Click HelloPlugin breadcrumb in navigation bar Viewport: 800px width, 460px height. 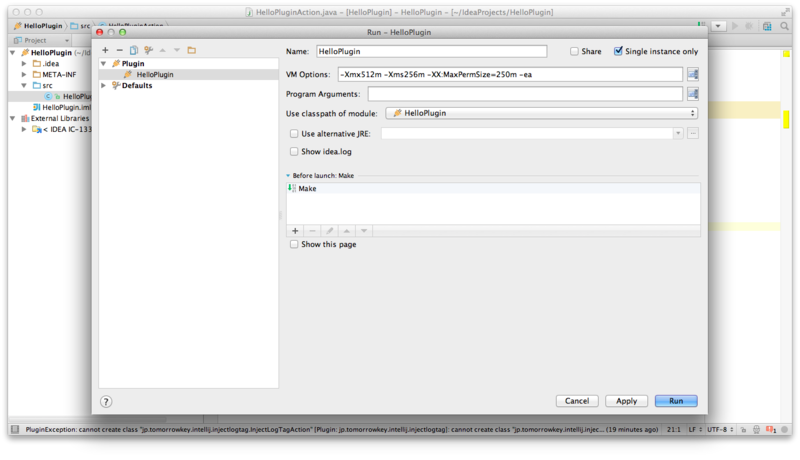38,26
